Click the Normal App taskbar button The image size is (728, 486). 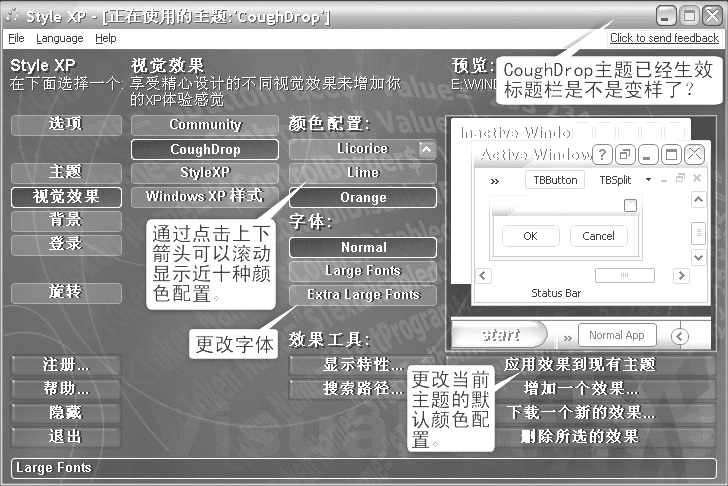point(617,335)
